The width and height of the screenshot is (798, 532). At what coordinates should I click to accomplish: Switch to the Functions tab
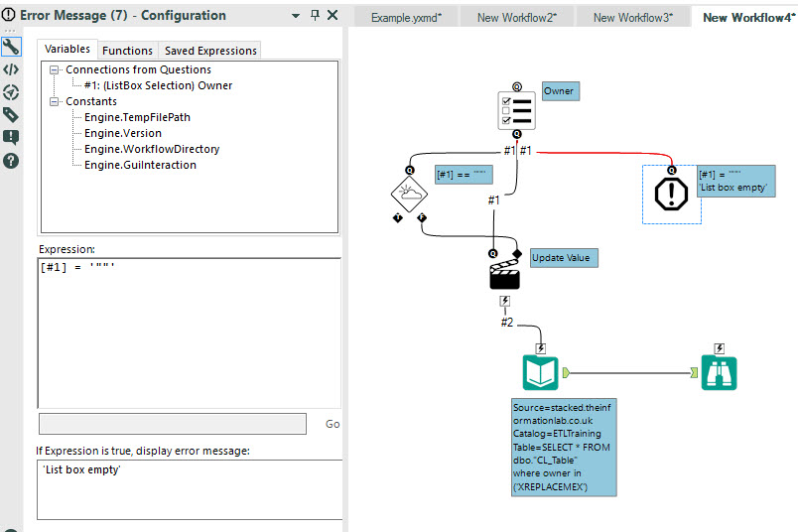(127, 51)
